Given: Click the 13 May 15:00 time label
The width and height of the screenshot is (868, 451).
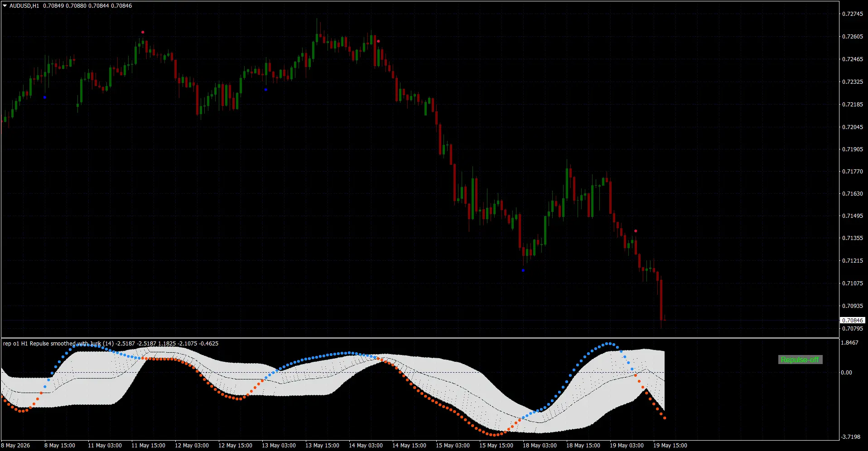Looking at the screenshot, I should pos(322,446).
